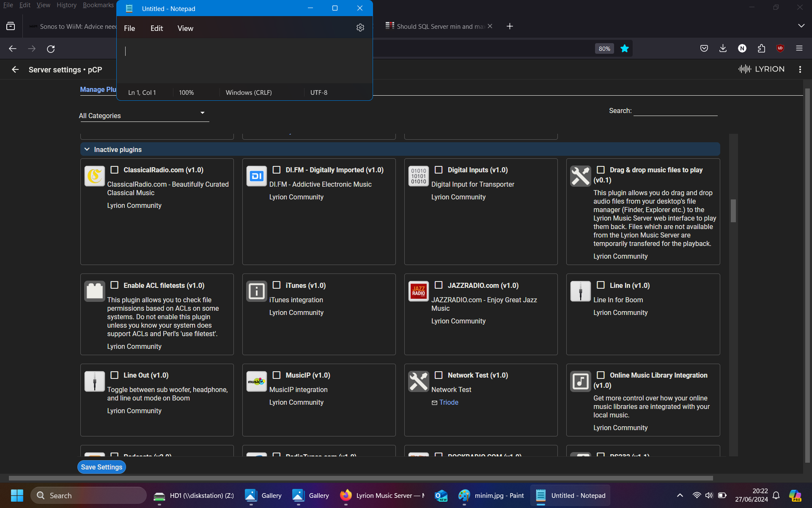Click Windows (CRLF) in Notepad status bar
The image size is (812, 508).
[249, 92]
